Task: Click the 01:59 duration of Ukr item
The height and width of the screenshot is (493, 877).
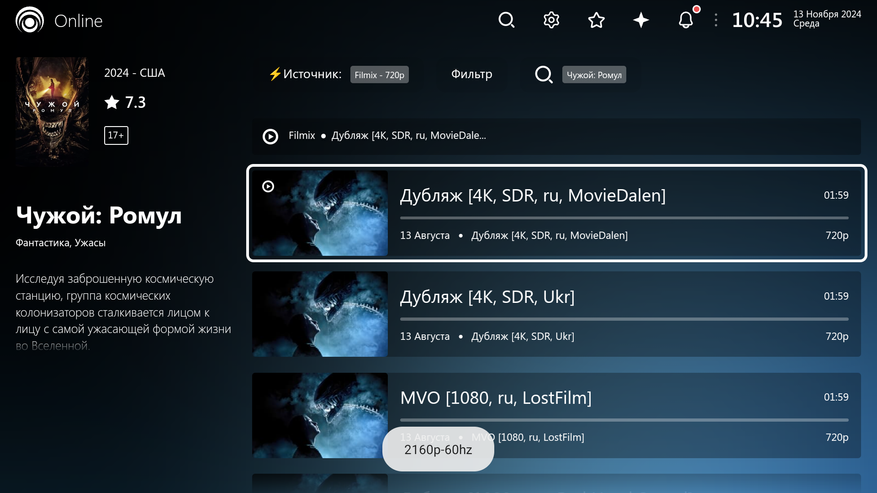Action: (x=836, y=296)
